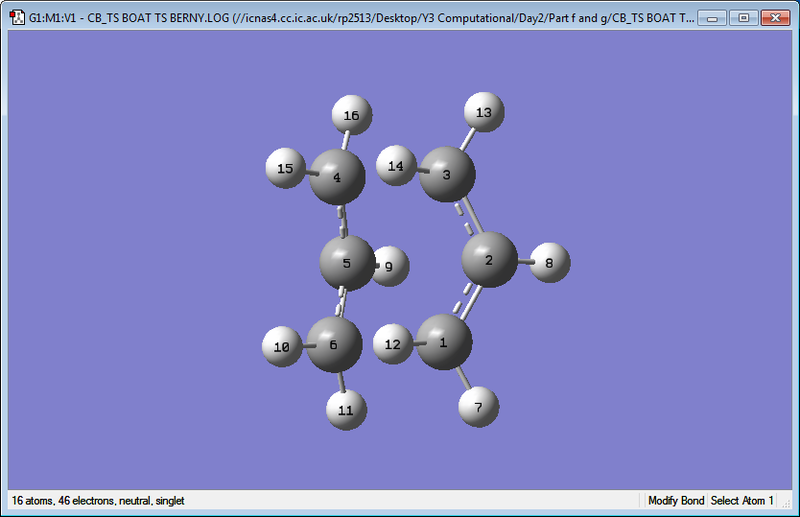
Task: Select carbon atom labeled 2
Action: [x=489, y=260]
